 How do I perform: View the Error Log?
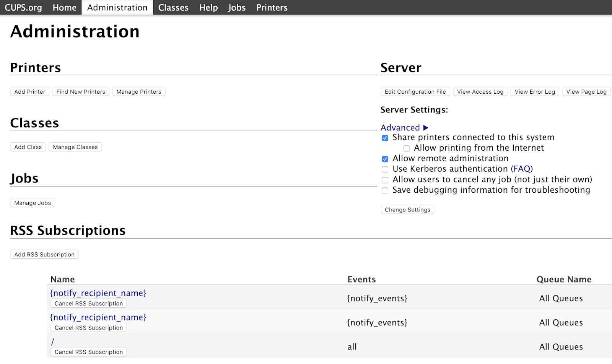pyautogui.click(x=534, y=92)
